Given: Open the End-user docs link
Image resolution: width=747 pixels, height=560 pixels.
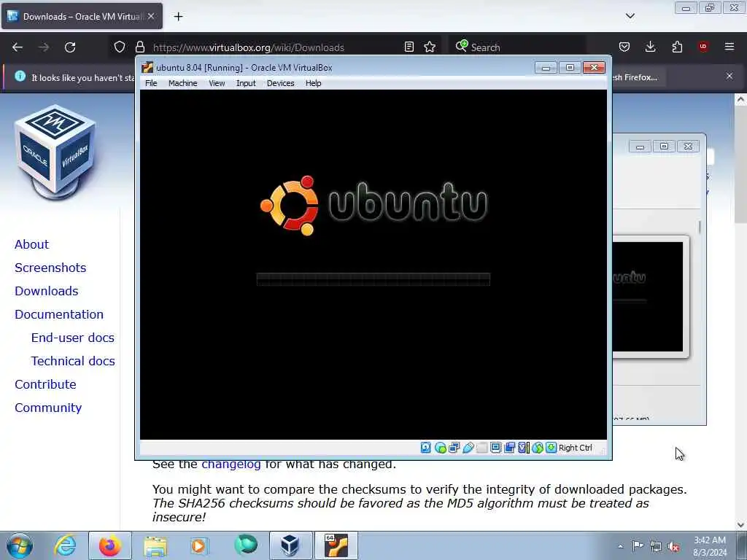Looking at the screenshot, I should [x=73, y=338].
